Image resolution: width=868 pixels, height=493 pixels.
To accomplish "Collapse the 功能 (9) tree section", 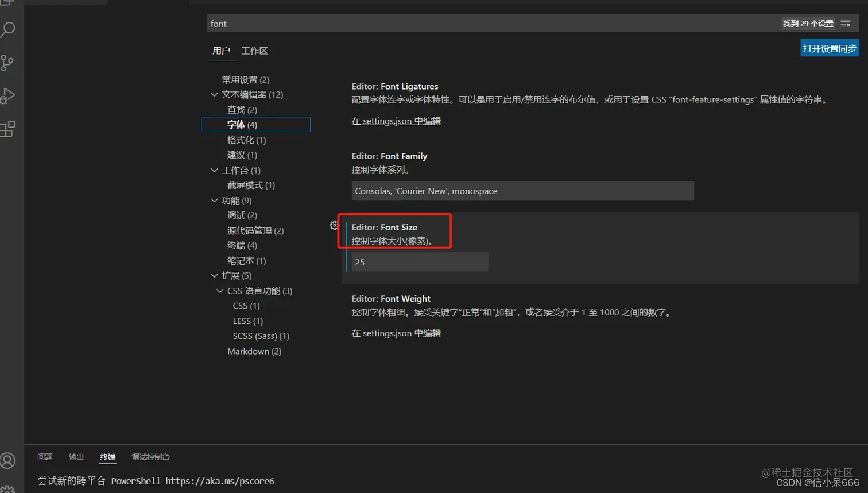I will 215,200.
